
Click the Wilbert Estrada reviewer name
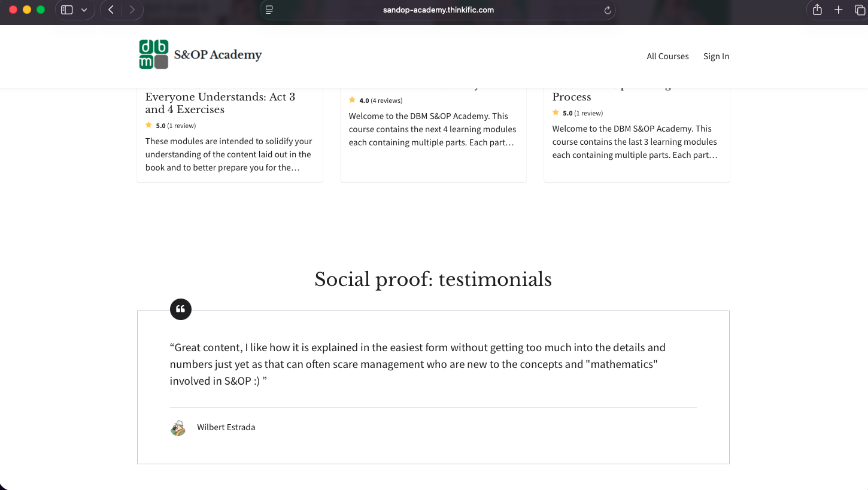tap(226, 427)
